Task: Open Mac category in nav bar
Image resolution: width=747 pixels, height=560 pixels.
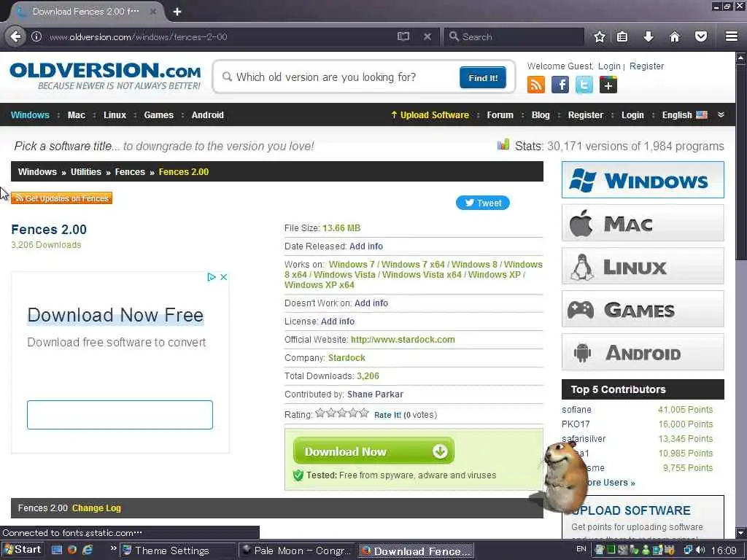Action: 76,114
